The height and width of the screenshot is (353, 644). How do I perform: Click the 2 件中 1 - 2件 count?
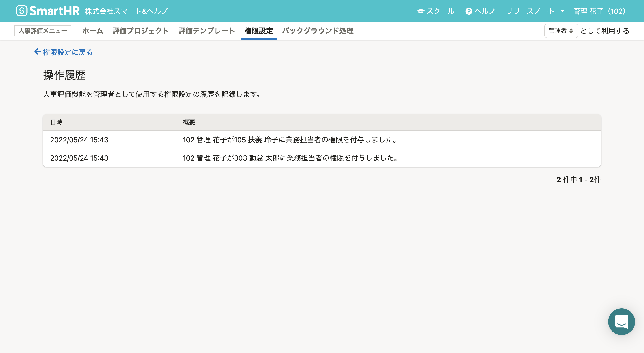coord(578,179)
